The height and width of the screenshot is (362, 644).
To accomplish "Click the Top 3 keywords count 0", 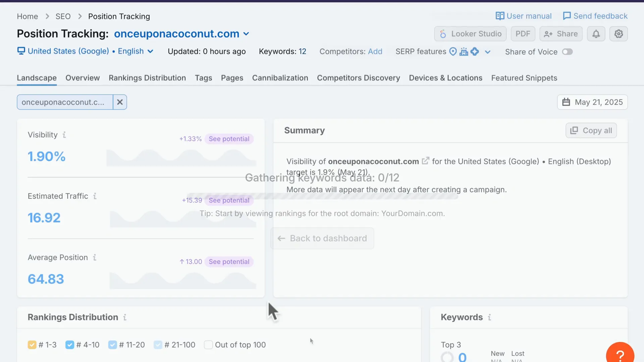I will [462, 357].
